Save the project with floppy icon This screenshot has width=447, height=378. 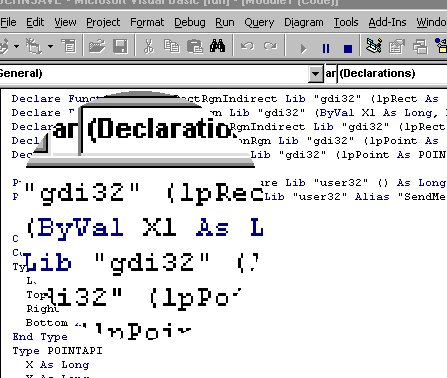coord(120,46)
